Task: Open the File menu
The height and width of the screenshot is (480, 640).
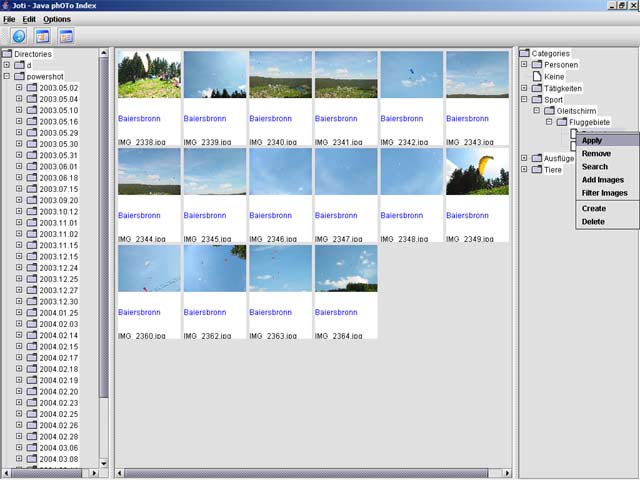Action: pyautogui.click(x=9, y=19)
